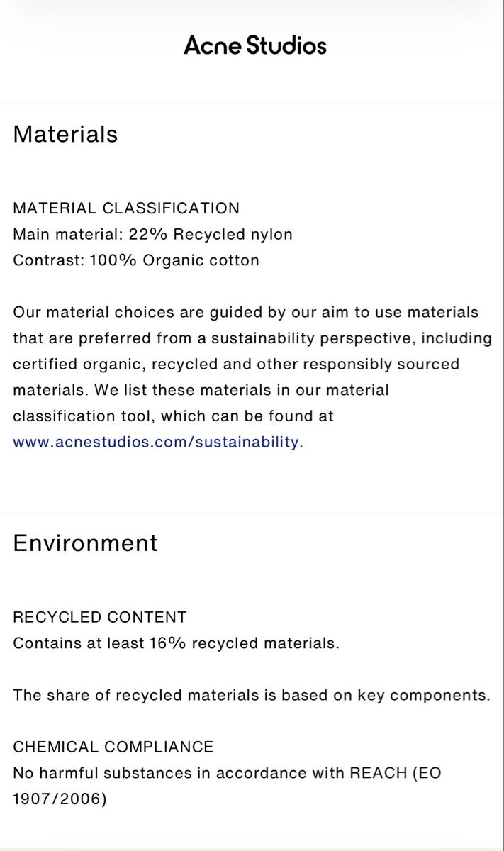Screen dimensions: 504x851
Task: Click the Acne Studios logo
Action: [255, 46]
